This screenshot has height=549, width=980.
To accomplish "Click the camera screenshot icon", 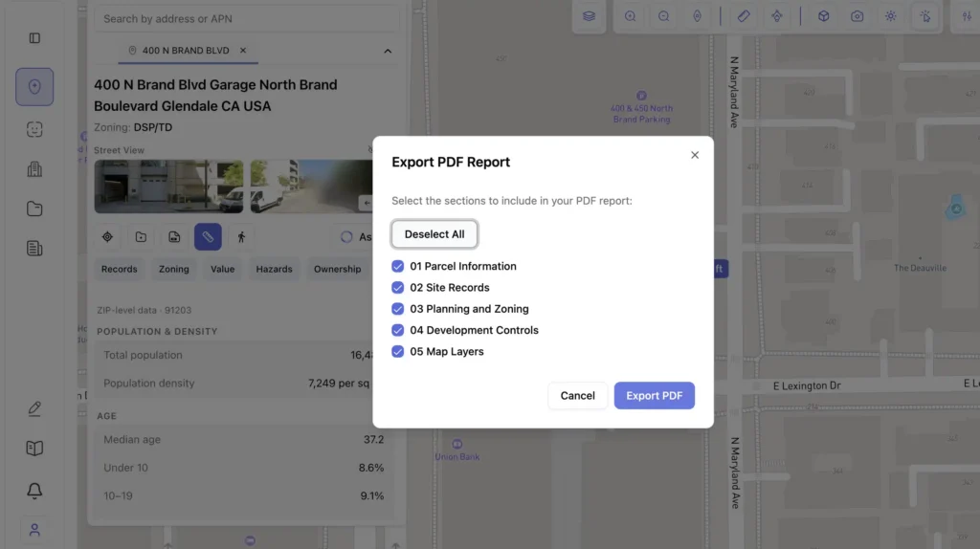I will click(x=857, y=16).
